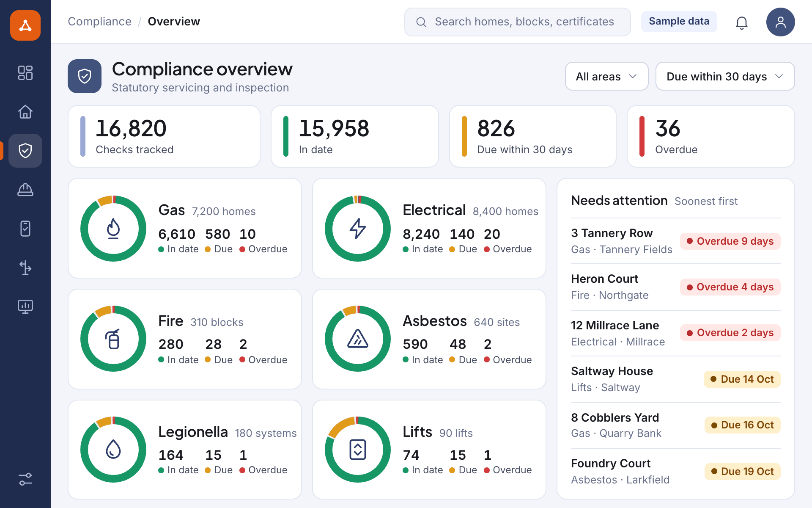Click the Asbestos warning donut chart
Viewport: 812px width, 508px height.
point(358,339)
